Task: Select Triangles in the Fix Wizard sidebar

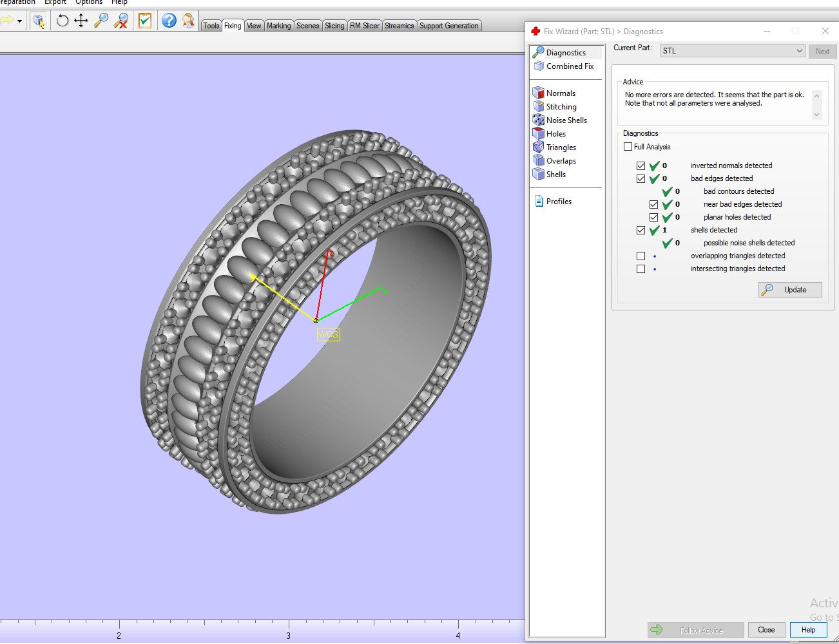Action: pos(561,147)
